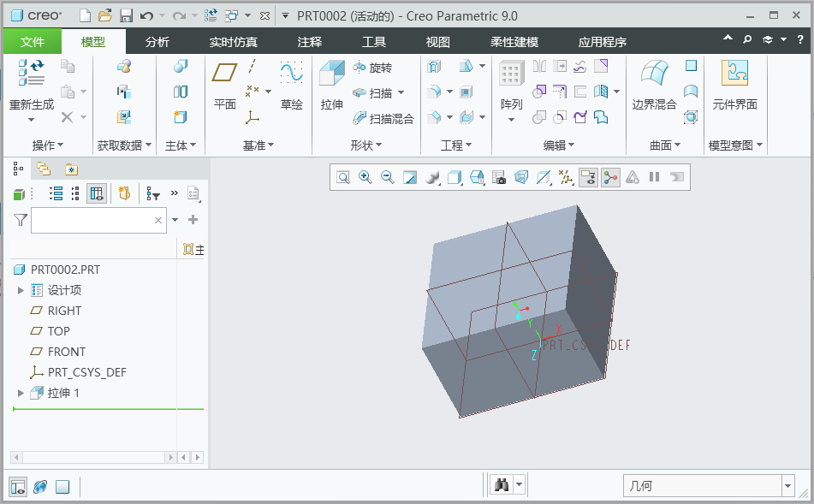Viewport: 814px width, 504px height.
Task: Toggle the model tree panel display in status bar
Action: tap(18, 487)
